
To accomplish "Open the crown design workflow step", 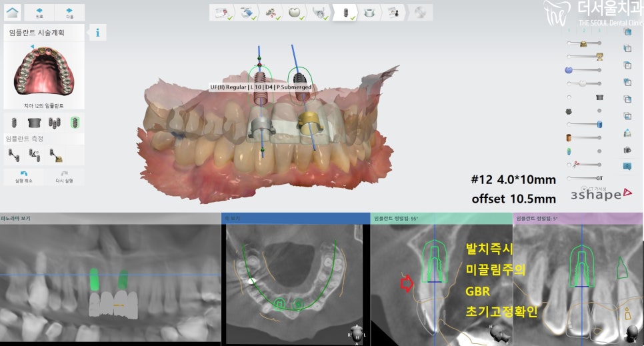I will pyautogui.click(x=293, y=12).
